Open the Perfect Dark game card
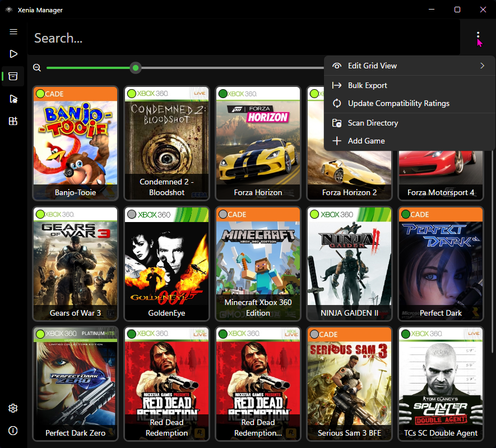The image size is (496, 448). click(441, 264)
